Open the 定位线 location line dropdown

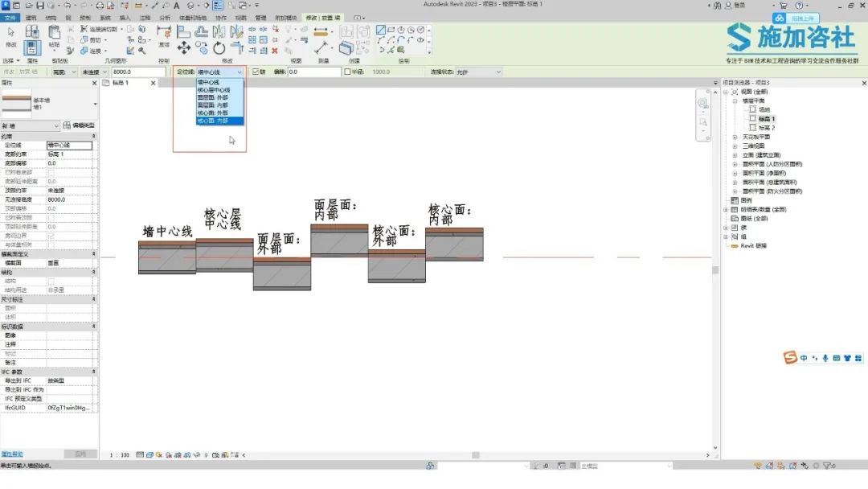[219, 72]
